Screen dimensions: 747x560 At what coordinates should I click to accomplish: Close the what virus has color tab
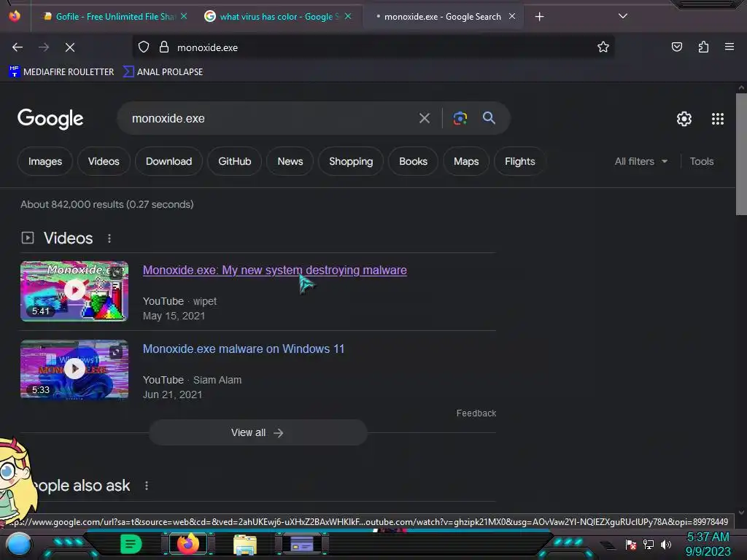point(348,16)
